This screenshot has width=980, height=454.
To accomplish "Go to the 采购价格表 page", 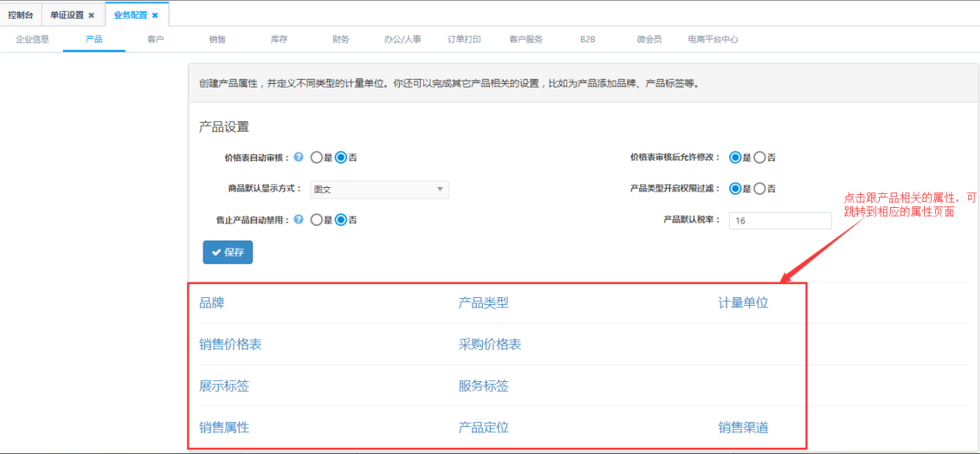I will pos(489,345).
